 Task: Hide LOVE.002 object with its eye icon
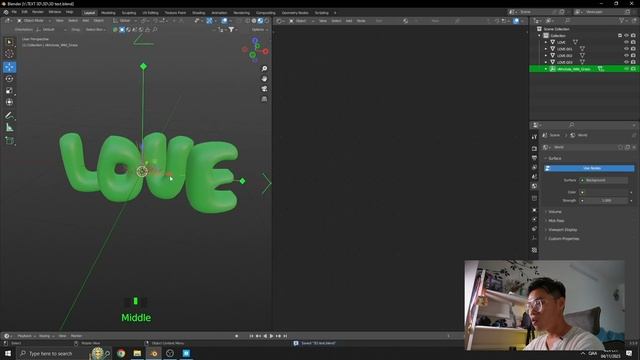coord(626,55)
